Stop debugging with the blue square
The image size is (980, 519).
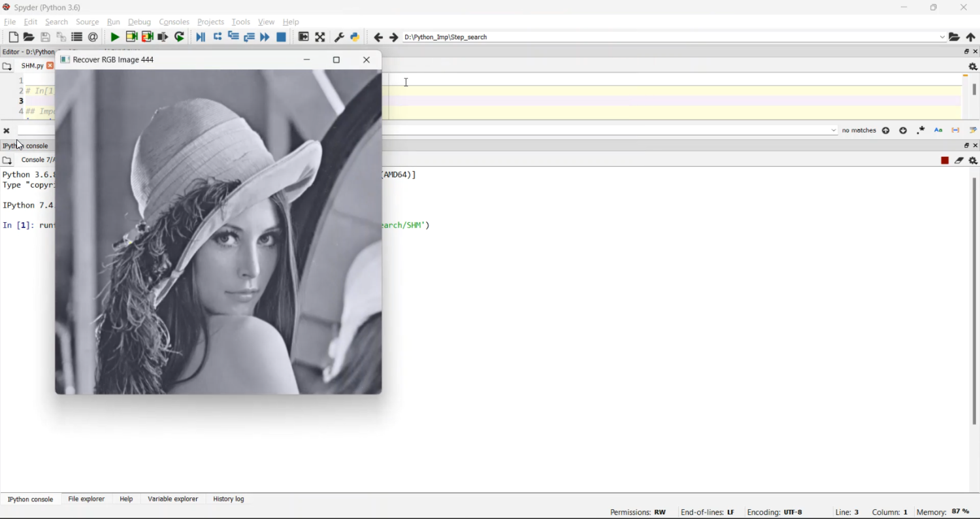[282, 37]
